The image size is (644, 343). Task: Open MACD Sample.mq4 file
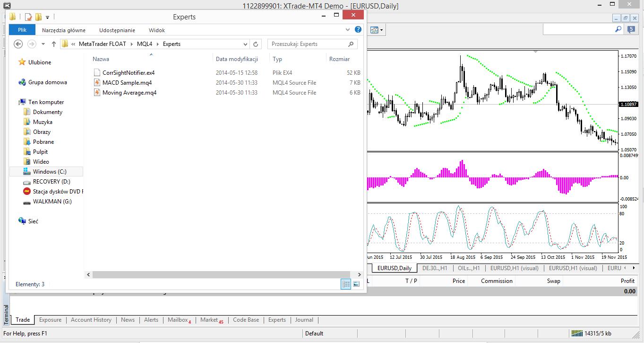pyautogui.click(x=127, y=83)
